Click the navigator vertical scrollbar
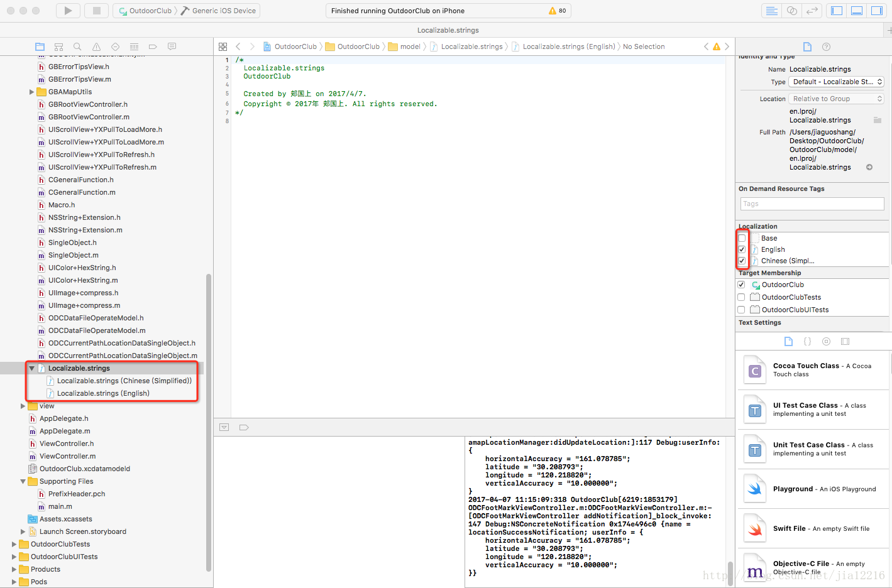The image size is (892, 588). point(209,422)
